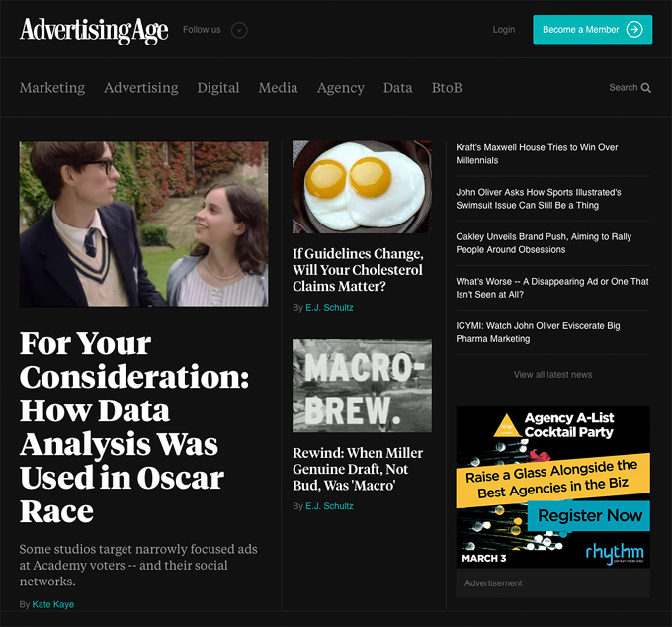Open the Rewind Miller Genuine Draft headline
The image size is (672, 627).
point(358,469)
